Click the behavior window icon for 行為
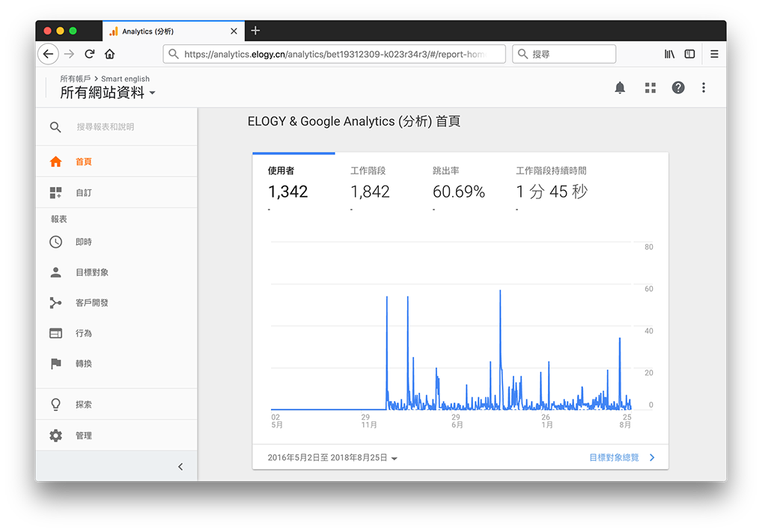The image size is (762, 532). [56, 333]
